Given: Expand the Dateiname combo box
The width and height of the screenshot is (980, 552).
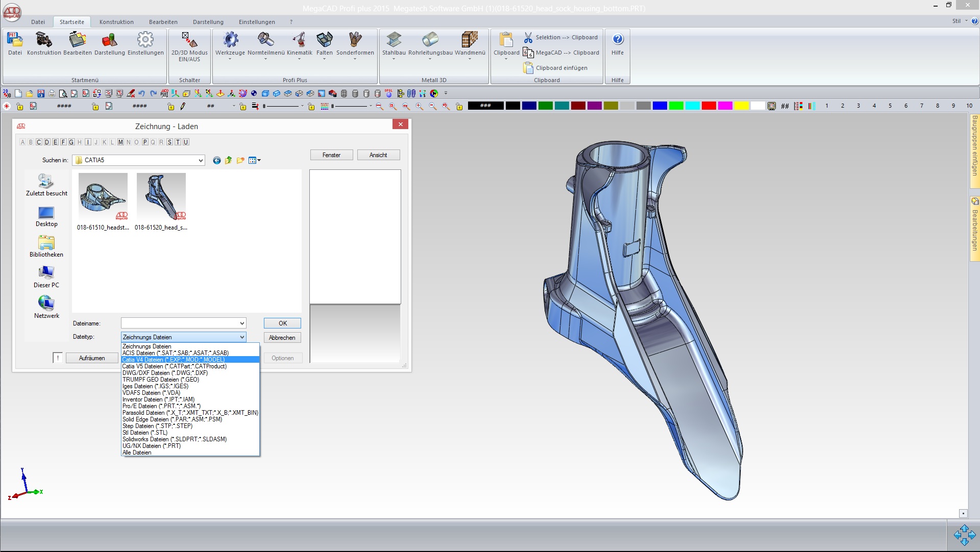Looking at the screenshot, I should pyautogui.click(x=242, y=323).
